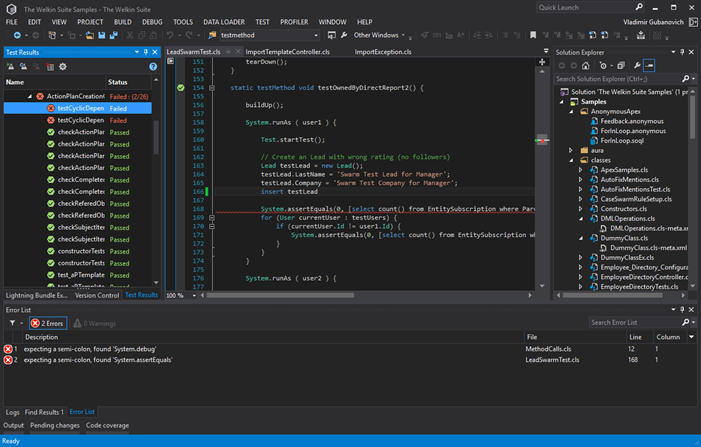Open the Test Results help icon

click(153, 67)
